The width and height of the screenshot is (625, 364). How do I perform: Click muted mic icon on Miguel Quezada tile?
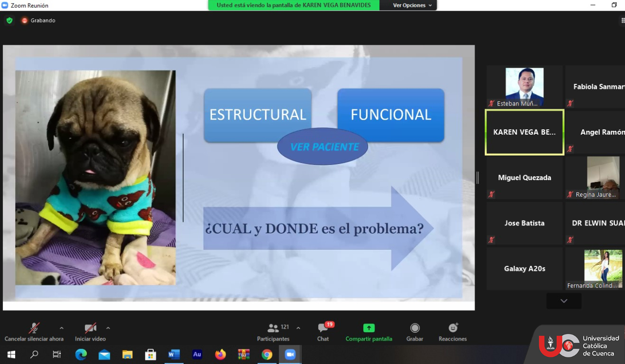[x=491, y=194]
